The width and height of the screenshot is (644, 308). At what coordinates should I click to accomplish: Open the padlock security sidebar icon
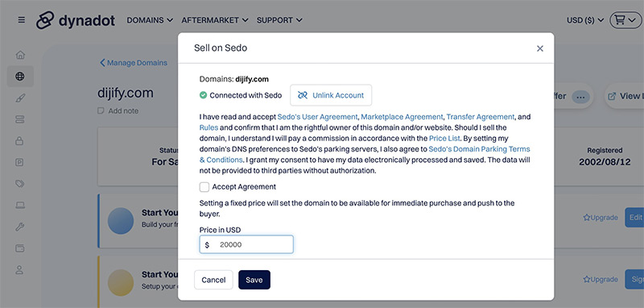[19, 140]
